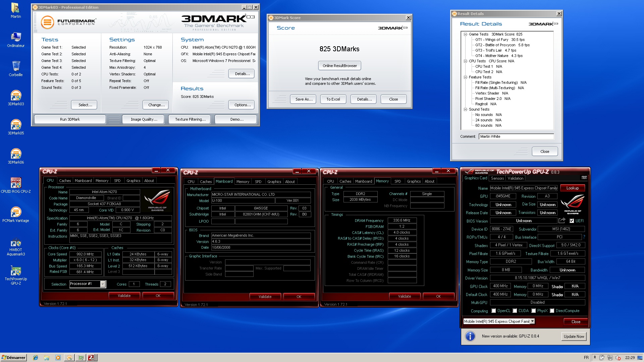Launch the PCMark Vantage desktop shortcut

[16, 215]
